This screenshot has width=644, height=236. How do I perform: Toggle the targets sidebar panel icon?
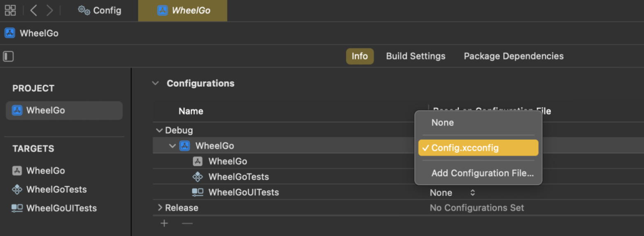pos(8,56)
